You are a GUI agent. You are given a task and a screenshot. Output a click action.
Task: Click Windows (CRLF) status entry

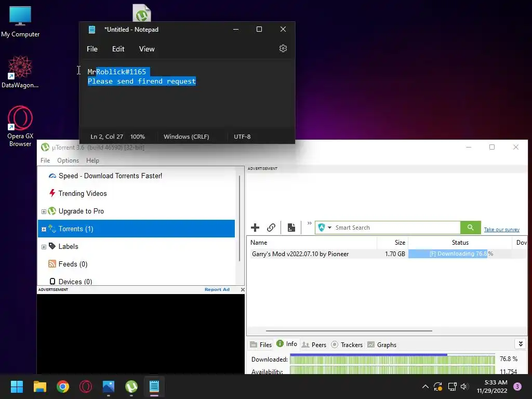(x=187, y=137)
